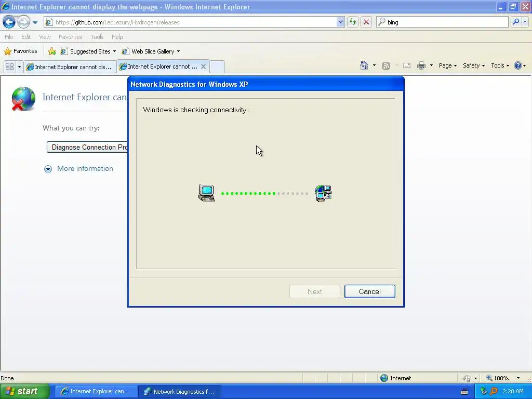Viewport: 532px width, 399px height.
Task: Open the Tools command bar menu
Action: (500, 65)
